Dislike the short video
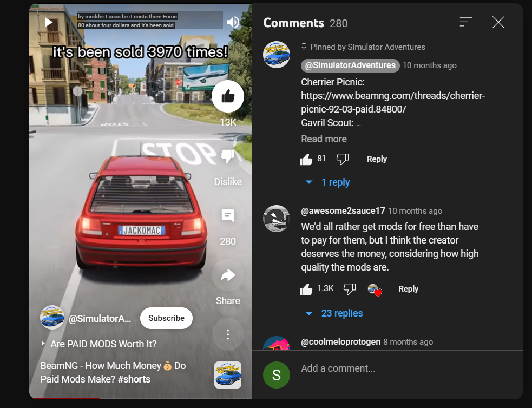Image resolution: width=532 pixels, height=408 pixels. coord(228,156)
